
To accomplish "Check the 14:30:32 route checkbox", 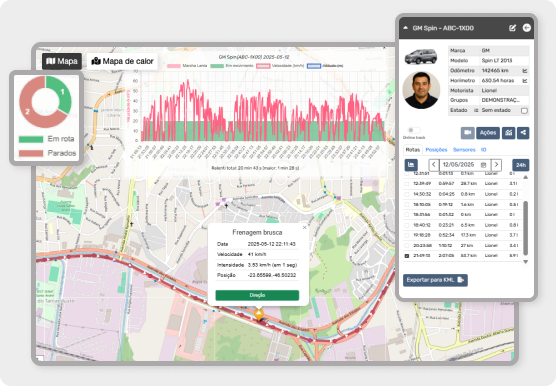I will click(407, 194).
